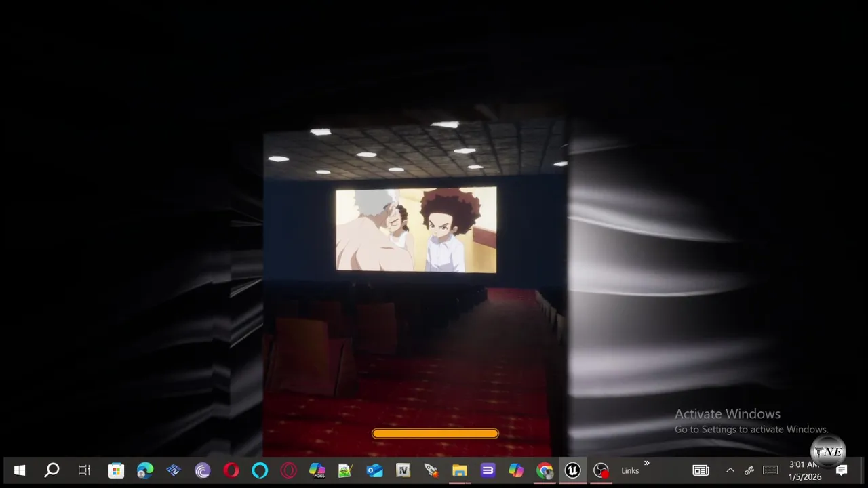Open the blue diamond-pattern taskbar app
The image size is (868, 488).
pyautogui.click(x=174, y=470)
